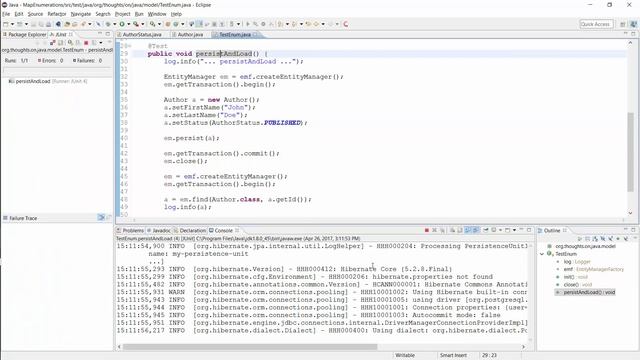The width and height of the screenshot is (640, 360).
Task: Toggle Show Failures Only in JUnit
Action: click(x=53, y=42)
